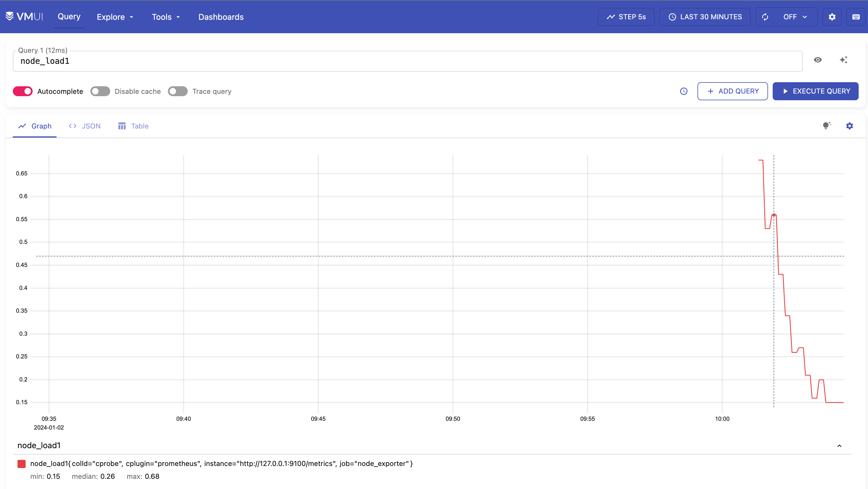This screenshot has width=868, height=489.
Task: Switch to the Table tab
Action: pyautogui.click(x=133, y=126)
